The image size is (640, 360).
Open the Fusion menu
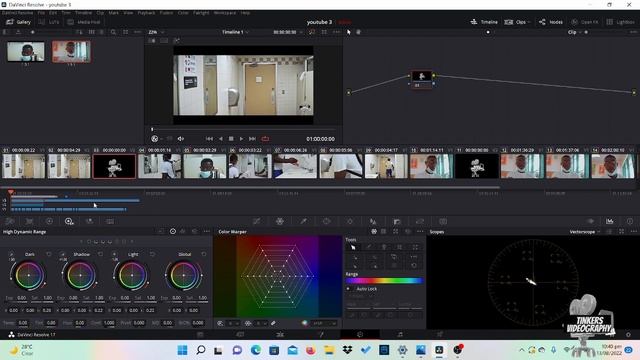tap(166, 13)
